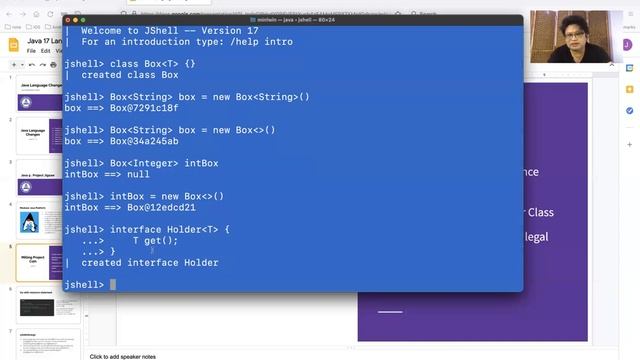
Task: Click the output 'Box@34a245ab'
Action: click(x=144, y=141)
